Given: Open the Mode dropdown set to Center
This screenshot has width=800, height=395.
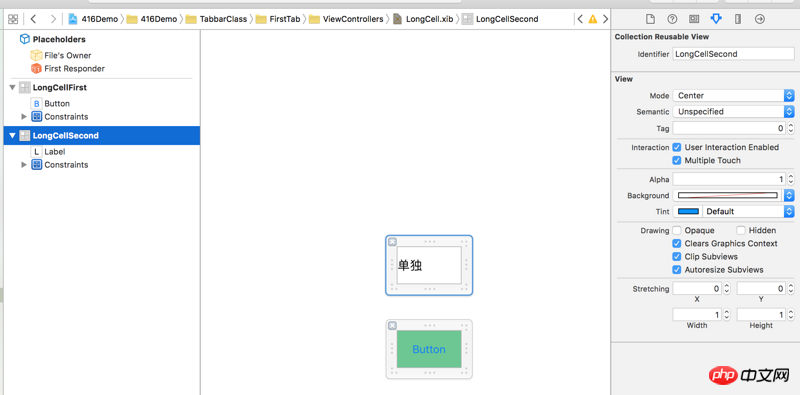Looking at the screenshot, I should coord(733,95).
